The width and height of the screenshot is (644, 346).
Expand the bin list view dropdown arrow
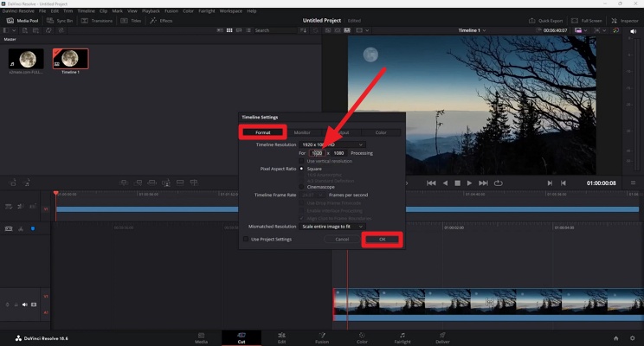[x=14, y=30]
